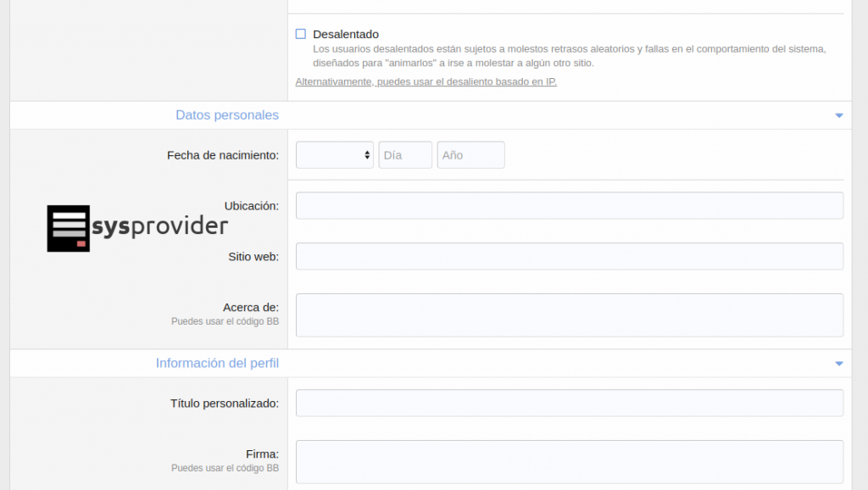Click the Día birth day field
The width and height of the screenshot is (868, 490).
coord(405,155)
